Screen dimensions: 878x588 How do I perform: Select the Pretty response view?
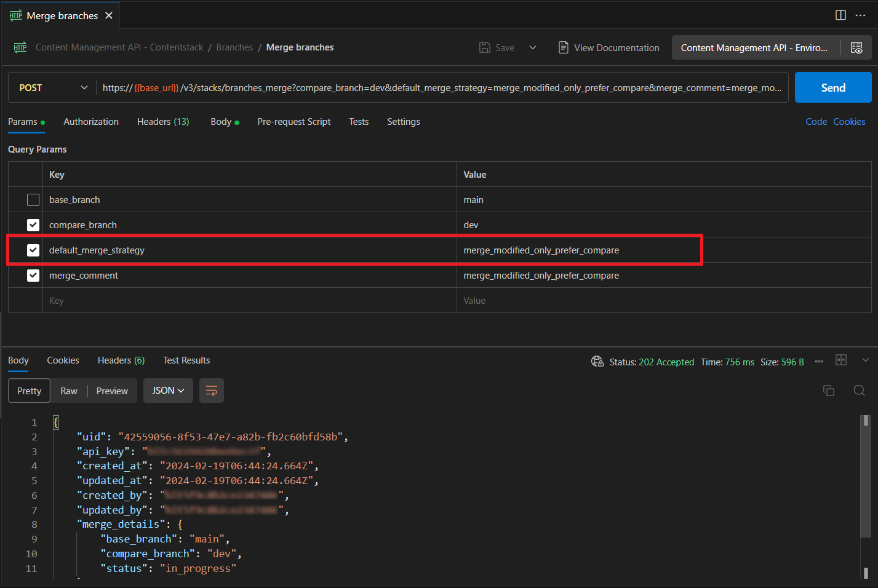tap(30, 391)
